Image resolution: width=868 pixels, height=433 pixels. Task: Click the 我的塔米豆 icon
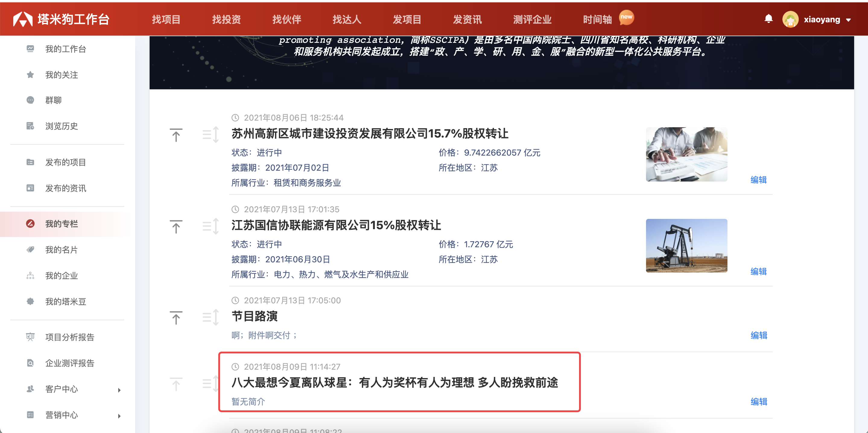30,301
